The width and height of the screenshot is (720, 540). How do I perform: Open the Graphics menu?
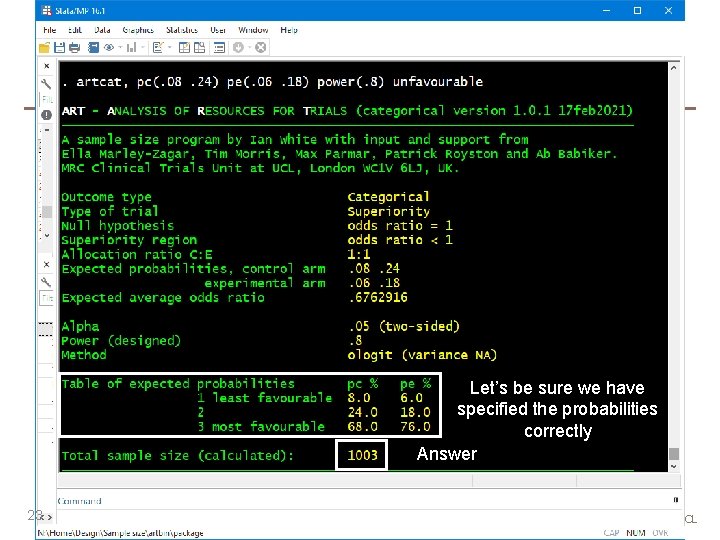[138, 30]
